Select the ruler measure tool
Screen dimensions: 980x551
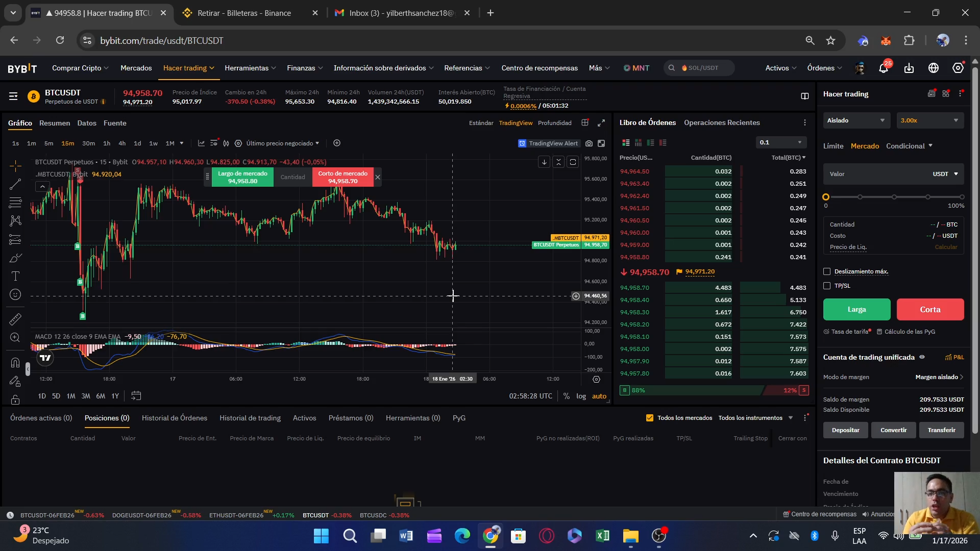(x=15, y=319)
